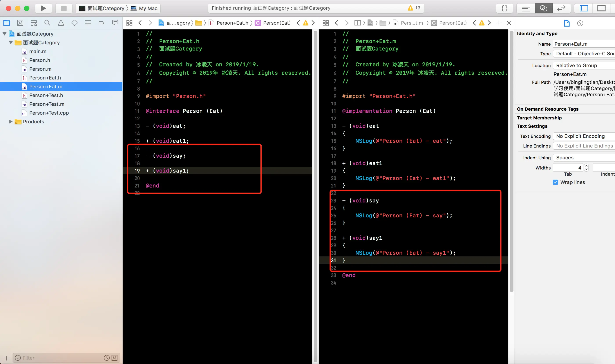Show the Quick Help inspector
615x364 pixels.
click(x=580, y=23)
